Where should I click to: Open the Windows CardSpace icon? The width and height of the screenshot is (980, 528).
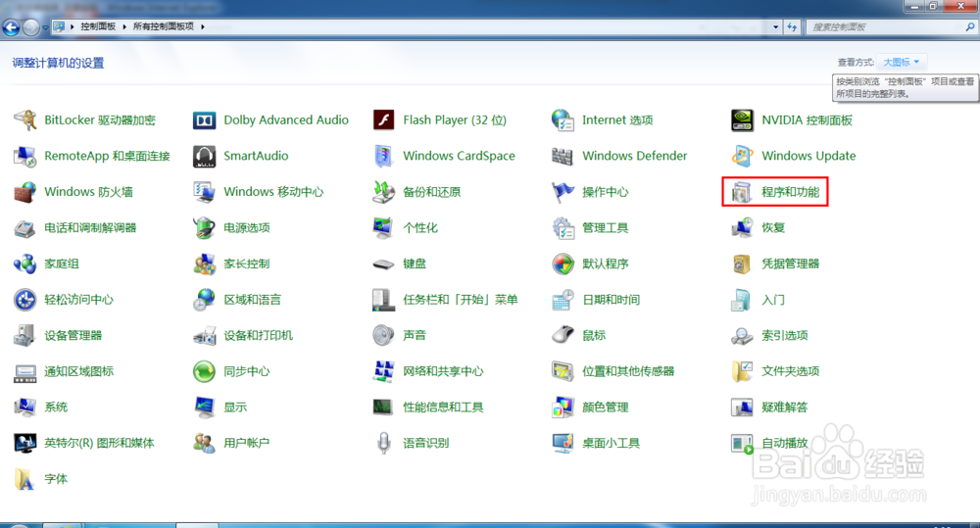[384, 156]
